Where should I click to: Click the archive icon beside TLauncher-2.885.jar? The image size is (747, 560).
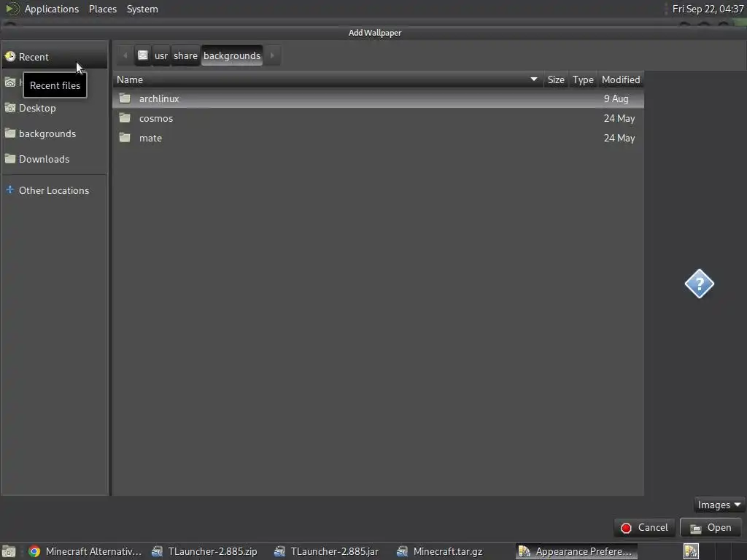pos(279,551)
